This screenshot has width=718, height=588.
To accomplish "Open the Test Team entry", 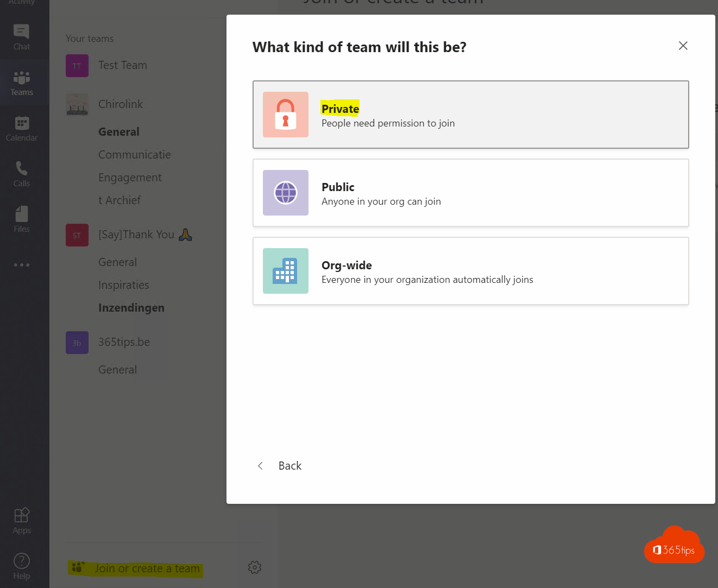I will pos(123,65).
